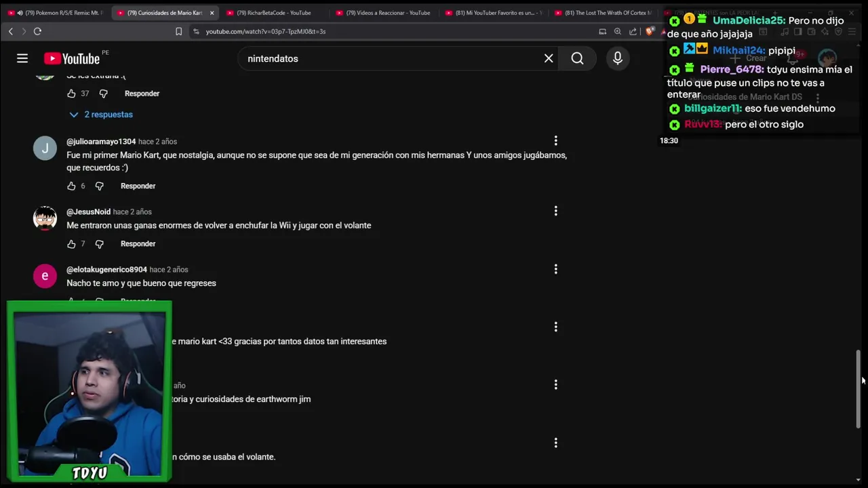
Task: Dislike the comment with 37 likes
Action: [103, 94]
